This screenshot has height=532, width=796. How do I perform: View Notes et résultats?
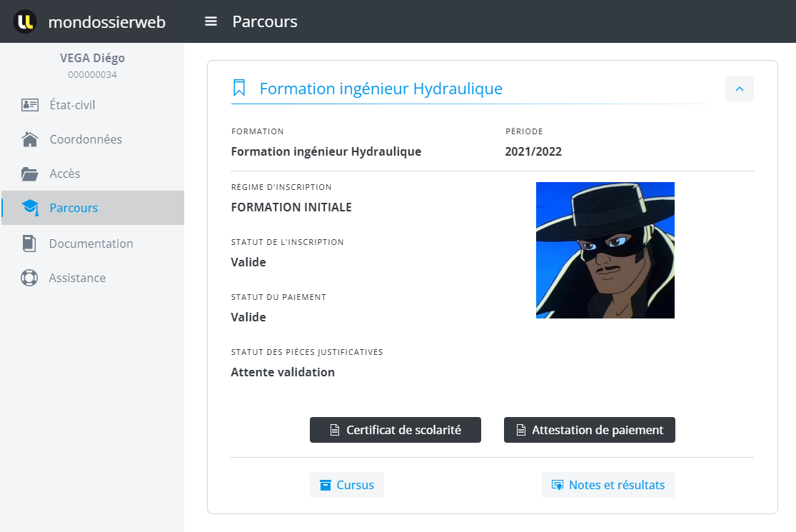[608, 485]
